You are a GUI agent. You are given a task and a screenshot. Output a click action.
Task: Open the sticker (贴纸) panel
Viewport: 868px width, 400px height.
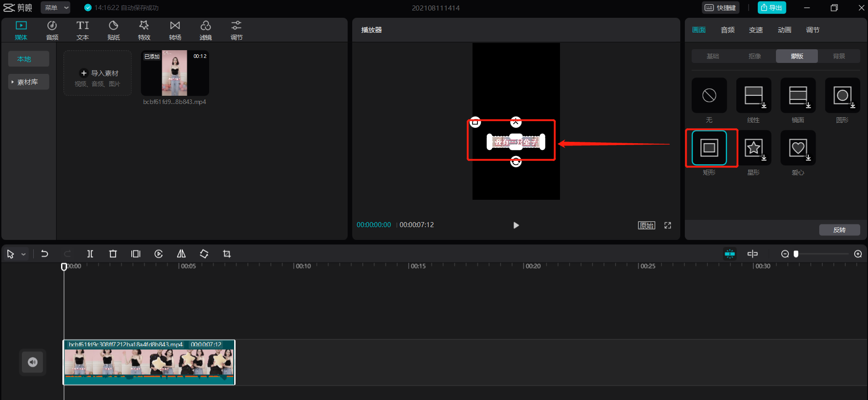click(113, 30)
